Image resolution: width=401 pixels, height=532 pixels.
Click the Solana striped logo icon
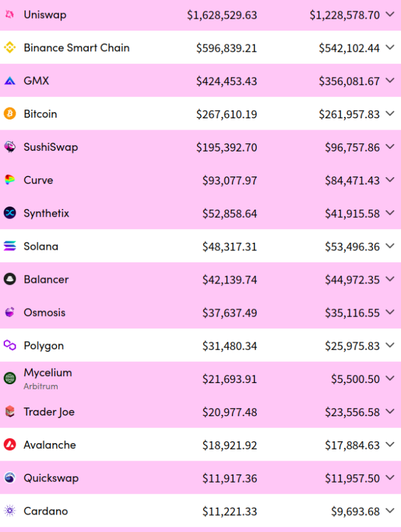(9, 247)
